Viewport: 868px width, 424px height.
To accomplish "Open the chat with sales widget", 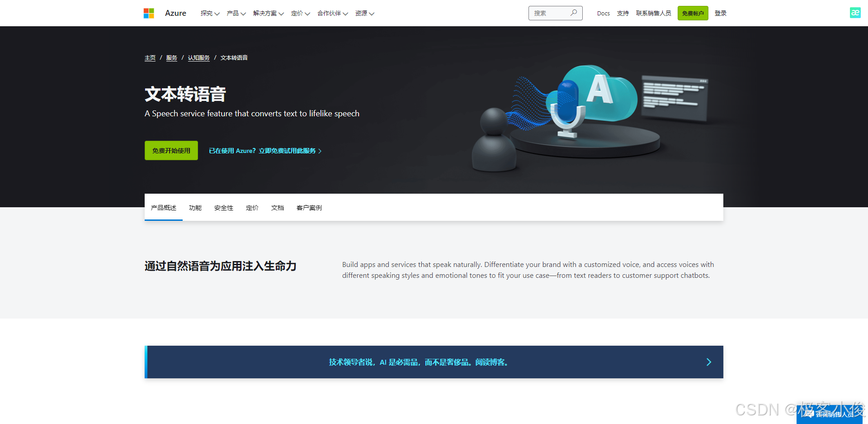I will [x=829, y=414].
